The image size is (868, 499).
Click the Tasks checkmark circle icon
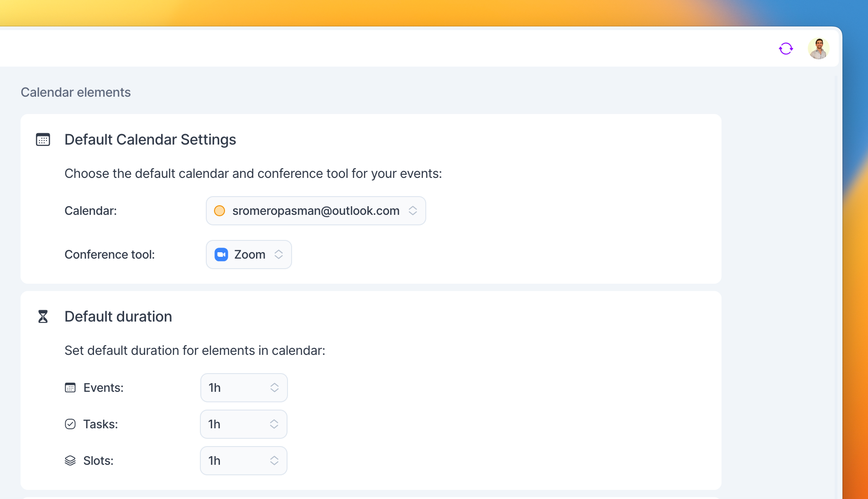pos(70,424)
